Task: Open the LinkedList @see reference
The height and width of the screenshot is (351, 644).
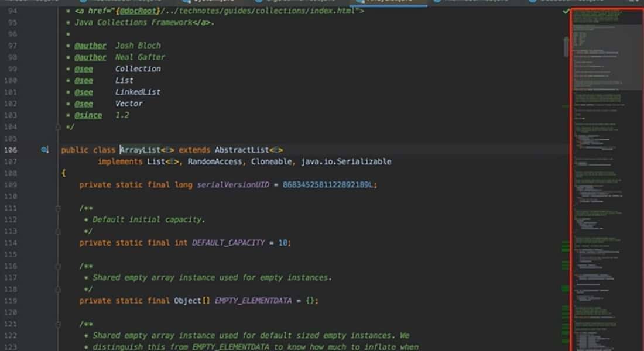Action: point(138,92)
